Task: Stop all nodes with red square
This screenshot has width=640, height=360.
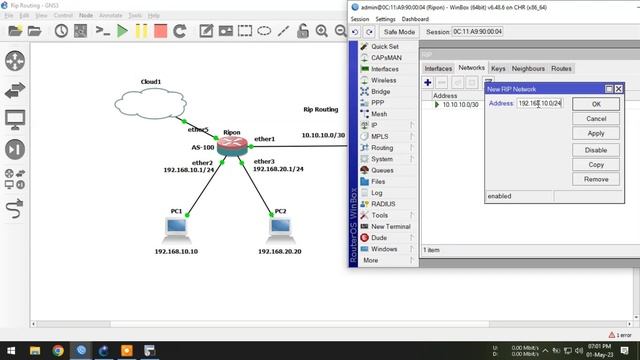Action: click(x=160, y=31)
